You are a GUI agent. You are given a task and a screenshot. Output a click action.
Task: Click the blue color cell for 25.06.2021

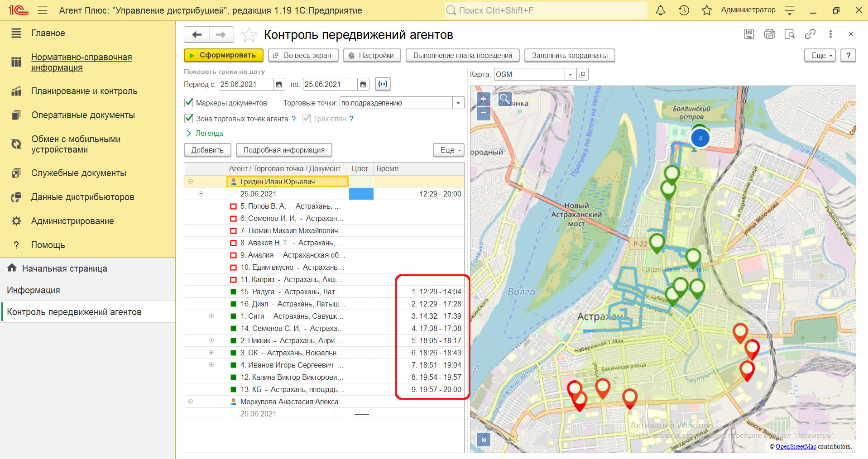tap(361, 194)
